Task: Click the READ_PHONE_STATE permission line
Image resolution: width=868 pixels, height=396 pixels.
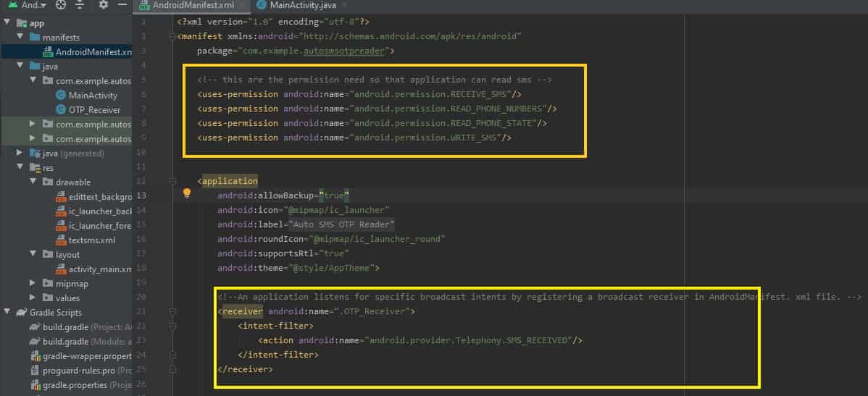Action: click(x=372, y=123)
